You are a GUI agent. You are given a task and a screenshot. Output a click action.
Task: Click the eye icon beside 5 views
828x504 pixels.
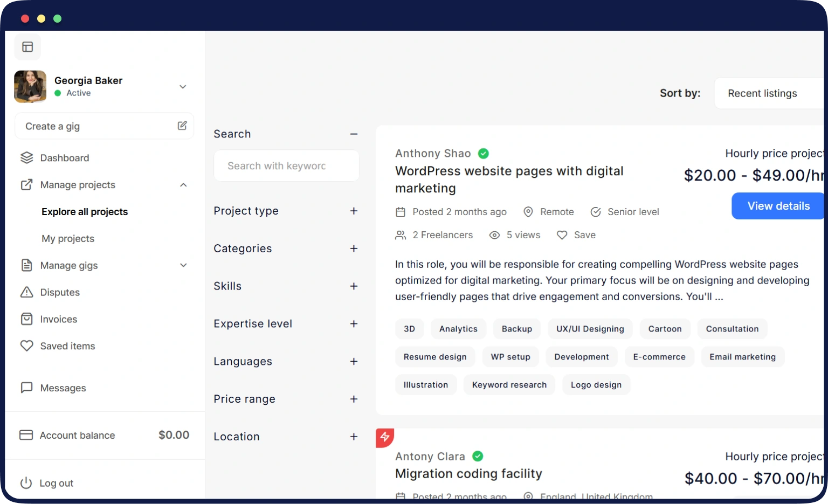(x=494, y=235)
